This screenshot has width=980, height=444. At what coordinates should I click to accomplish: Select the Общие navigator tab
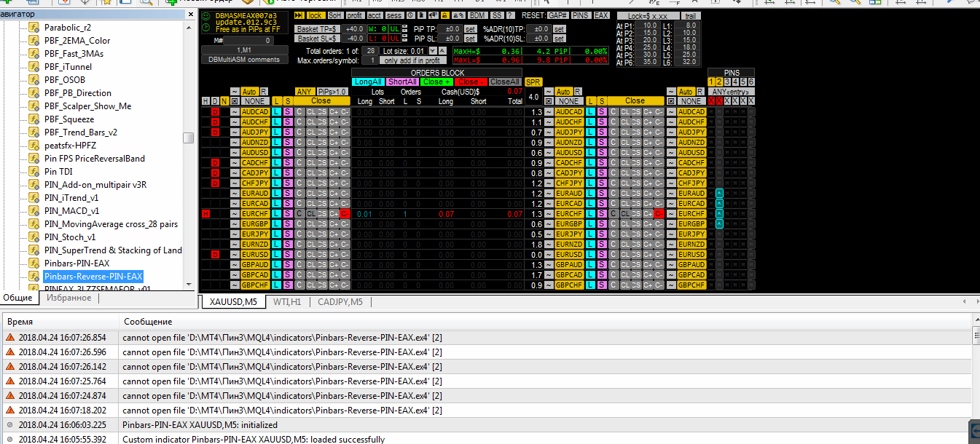point(17,298)
